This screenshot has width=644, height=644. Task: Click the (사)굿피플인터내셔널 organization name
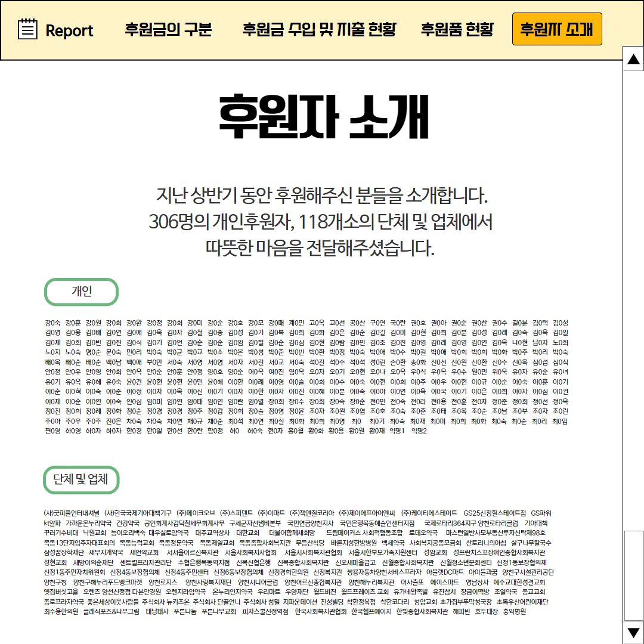(x=72, y=513)
